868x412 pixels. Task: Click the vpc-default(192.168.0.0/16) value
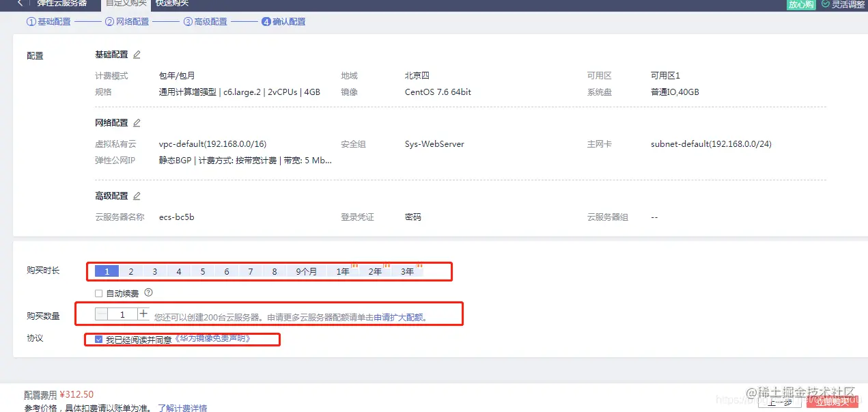pyautogui.click(x=212, y=144)
